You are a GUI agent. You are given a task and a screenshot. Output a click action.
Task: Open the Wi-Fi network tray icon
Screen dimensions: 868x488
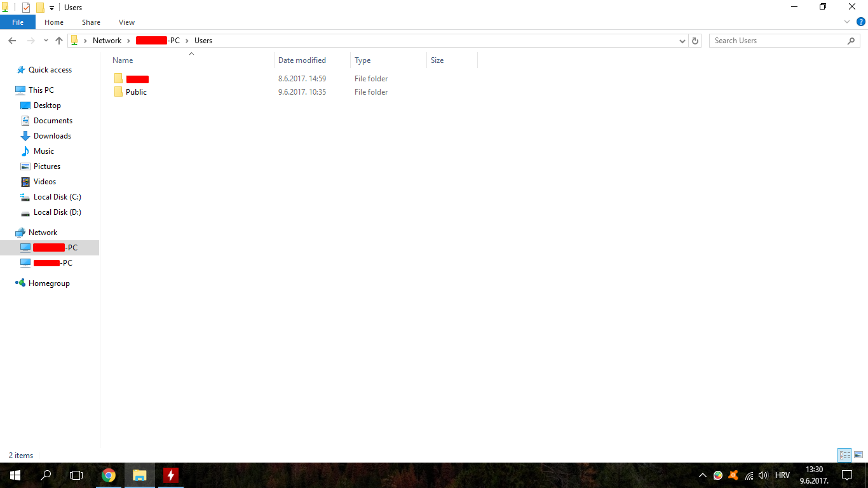click(749, 475)
